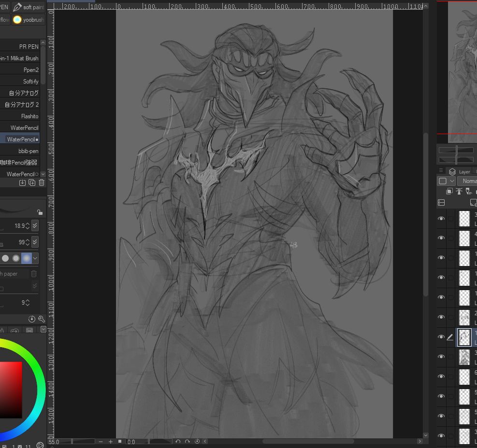Create a new raster layer
The image size is (477, 448).
(473, 202)
